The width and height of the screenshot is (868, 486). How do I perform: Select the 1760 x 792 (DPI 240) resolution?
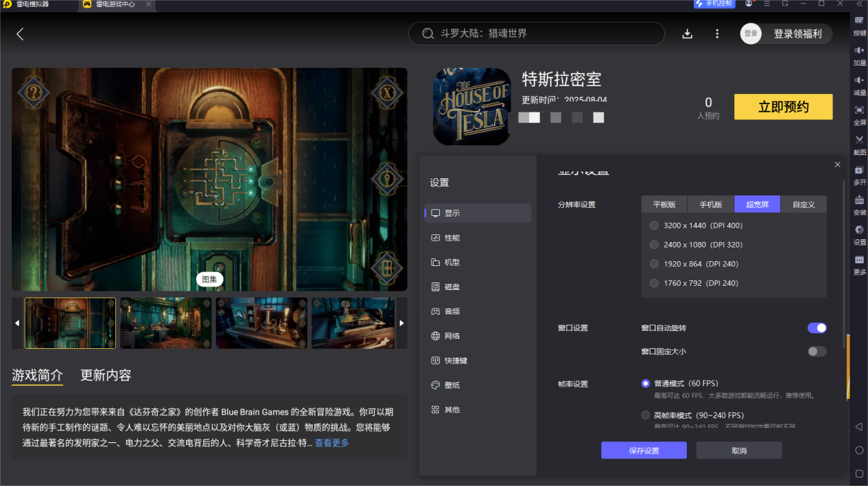click(x=694, y=283)
